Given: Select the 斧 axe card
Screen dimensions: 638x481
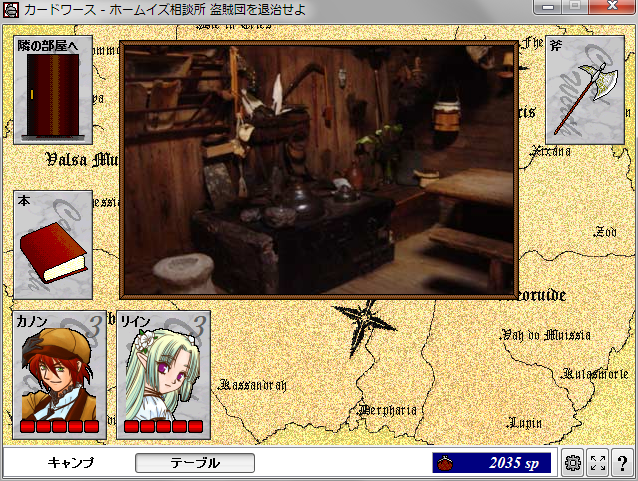Looking at the screenshot, I should coord(585,90).
